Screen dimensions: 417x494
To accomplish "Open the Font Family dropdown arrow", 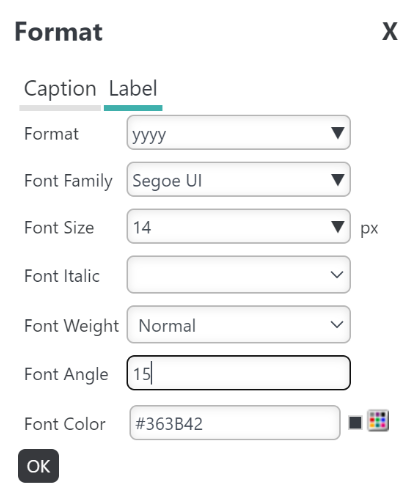I will [338, 180].
